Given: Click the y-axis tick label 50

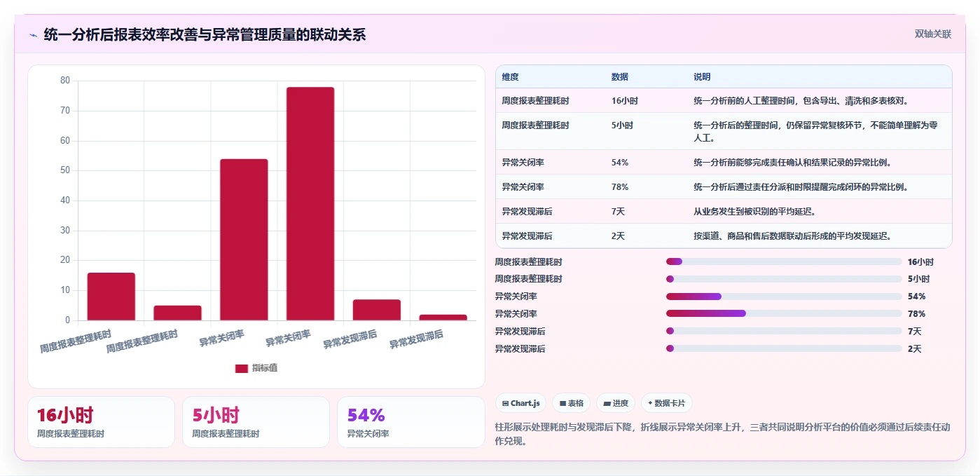Looking at the screenshot, I should point(65,170).
